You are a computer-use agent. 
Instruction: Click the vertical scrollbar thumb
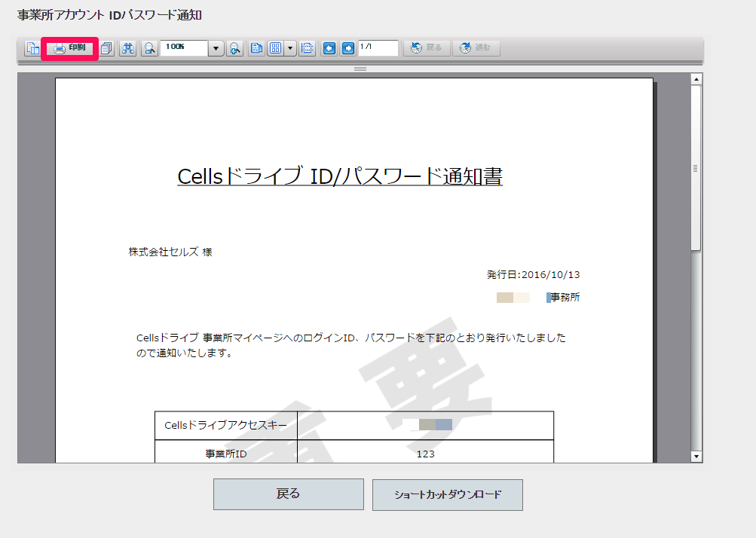coord(696,168)
